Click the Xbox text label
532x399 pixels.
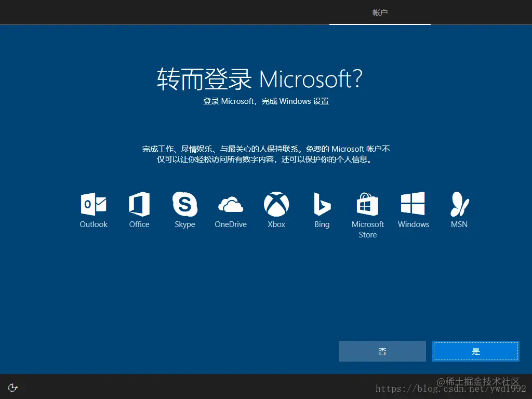click(276, 224)
